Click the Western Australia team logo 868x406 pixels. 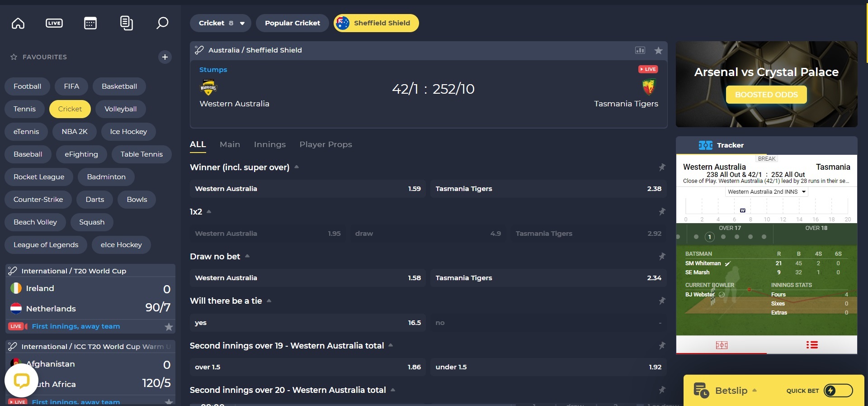coord(208,87)
